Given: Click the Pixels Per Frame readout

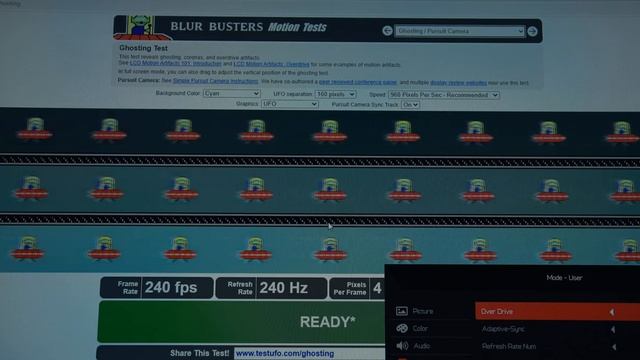Looking at the screenshot, I should click(x=357, y=288).
